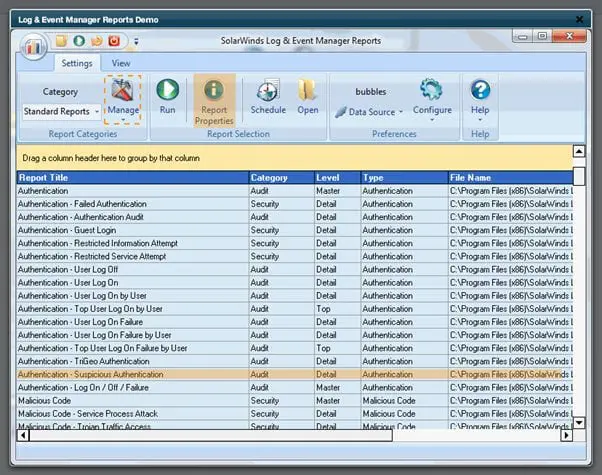Click the SolarWinds application orb button
602x475 pixels.
[35, 45]
